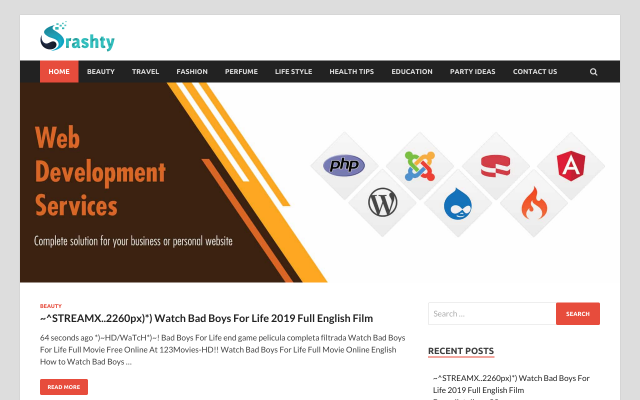
Task: Open the Life Style menu item
Action: (x=293, y=71)
